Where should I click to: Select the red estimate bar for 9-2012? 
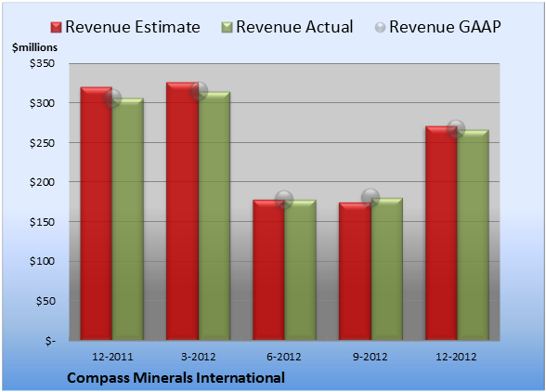pyautogui.click(x=355, y=271)
